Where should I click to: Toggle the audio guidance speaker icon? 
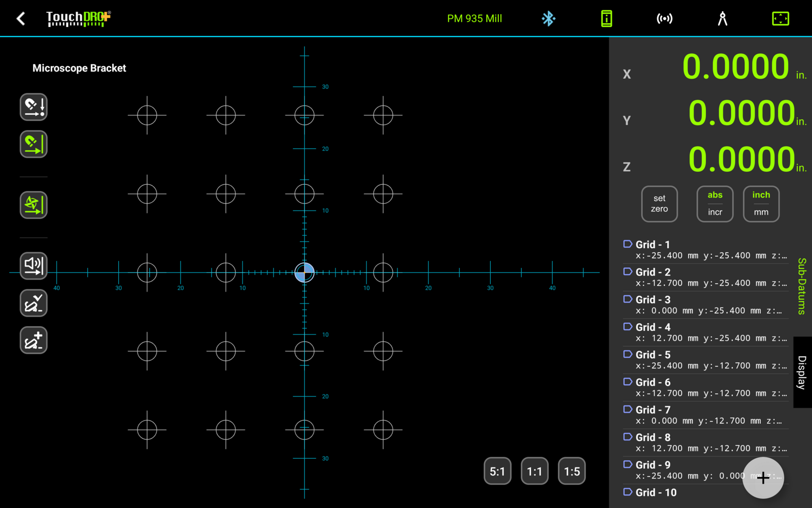tap(33, 266)
